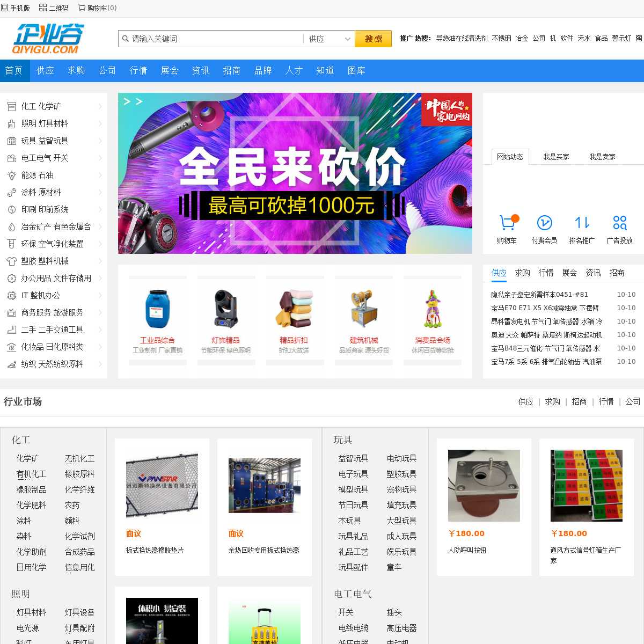Go to the 首页 nav item
The height and width of the screenshot is (644, 644).
point(14,70)
